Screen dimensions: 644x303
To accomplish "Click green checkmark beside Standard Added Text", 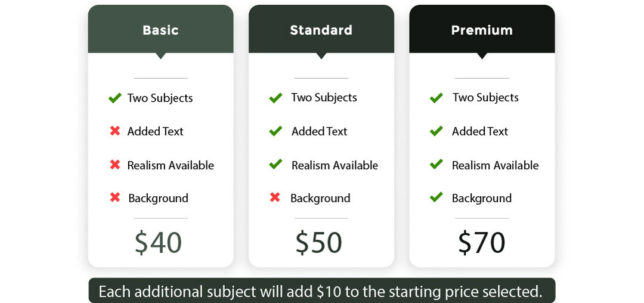I will click(275, 131).
